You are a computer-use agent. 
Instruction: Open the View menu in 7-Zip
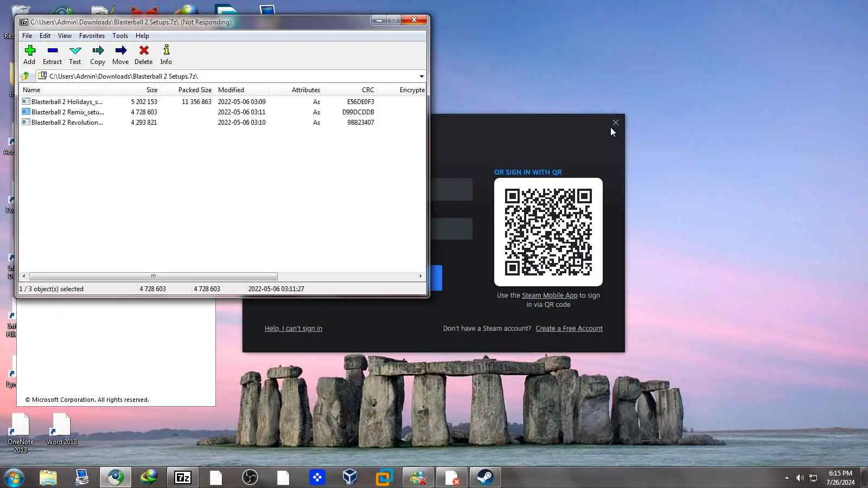(x=65, y=36)
